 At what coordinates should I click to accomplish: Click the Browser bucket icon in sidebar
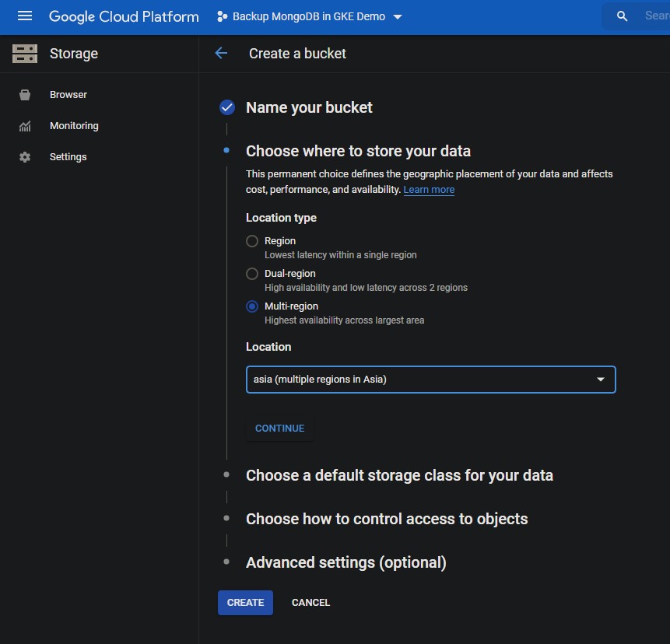[25, 95]
